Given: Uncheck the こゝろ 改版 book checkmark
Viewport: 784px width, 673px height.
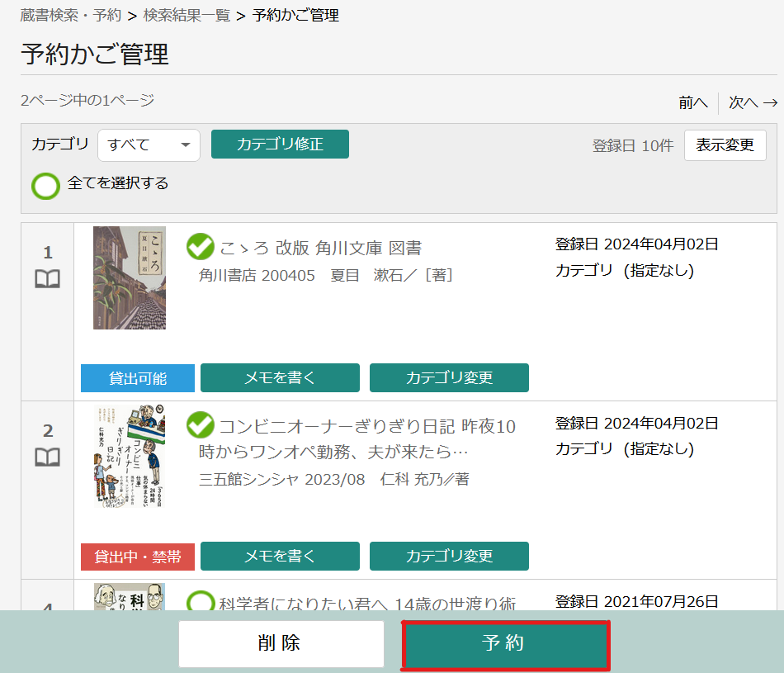Looking at the screenshot, I should (200, 246).
